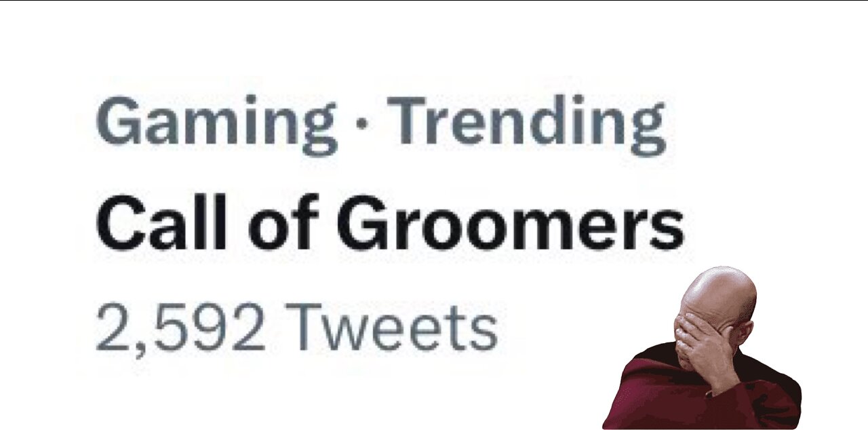Click the number "2,592"
This screenshot has width=868, height=430.
180,328
